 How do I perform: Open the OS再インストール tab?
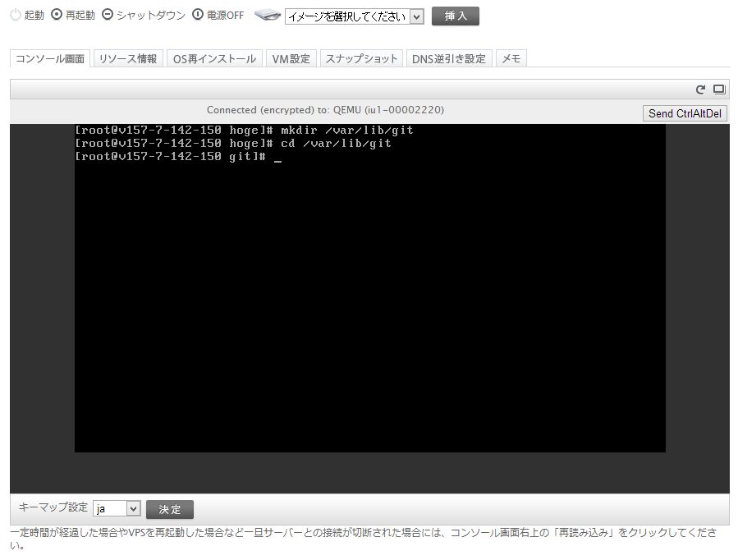(214, 59)
